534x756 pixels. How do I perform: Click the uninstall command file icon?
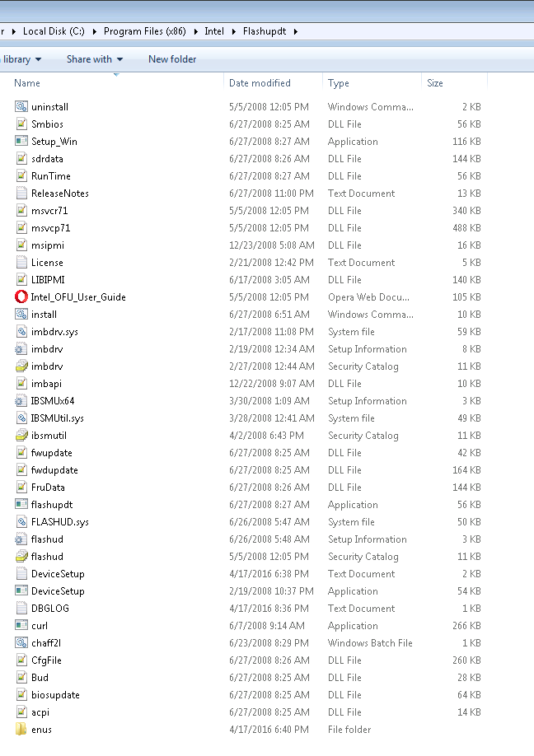tap(21, 106)
